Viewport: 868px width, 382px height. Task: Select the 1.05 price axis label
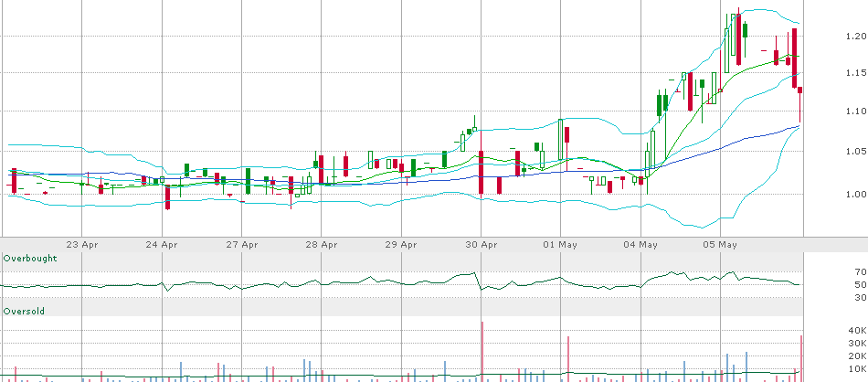[x=856, y=151]
